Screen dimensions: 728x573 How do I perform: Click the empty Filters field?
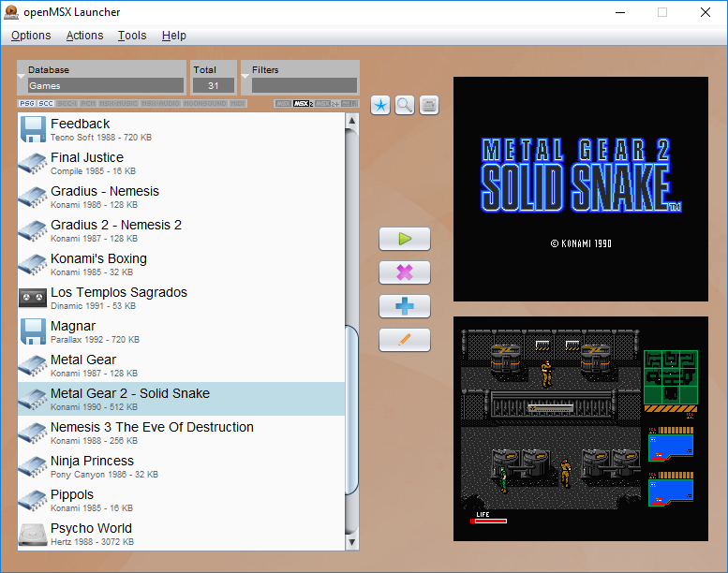coord(305,85)
